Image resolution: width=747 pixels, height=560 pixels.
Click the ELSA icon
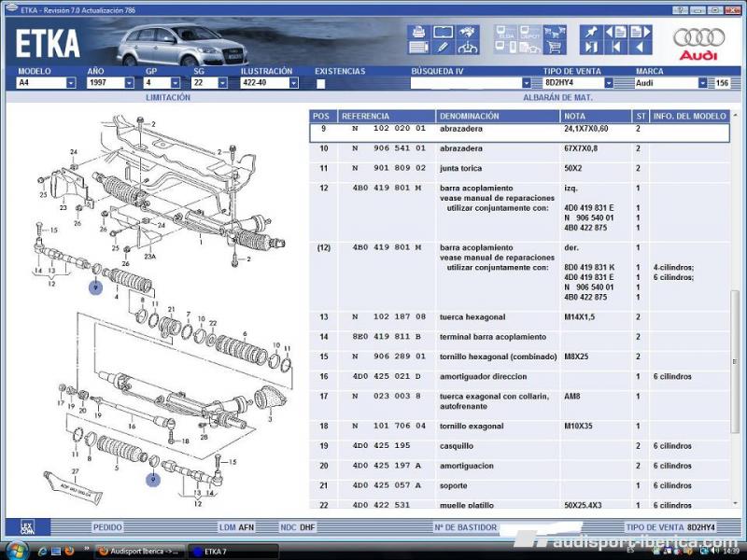click(x=505, y=33)
